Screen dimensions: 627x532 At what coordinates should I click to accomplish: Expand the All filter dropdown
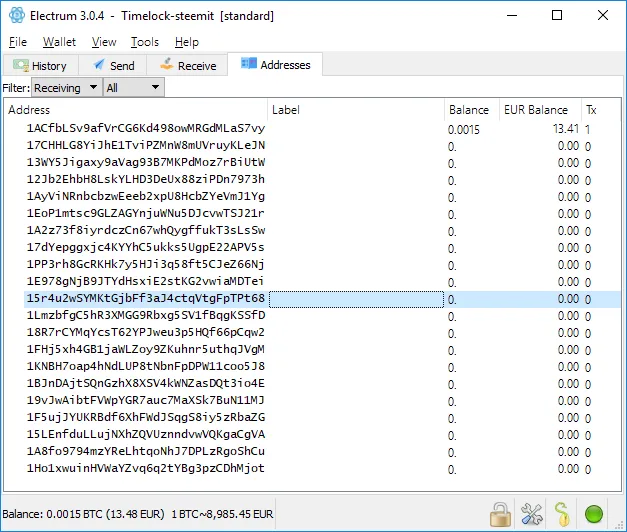[x=134, y=88]
